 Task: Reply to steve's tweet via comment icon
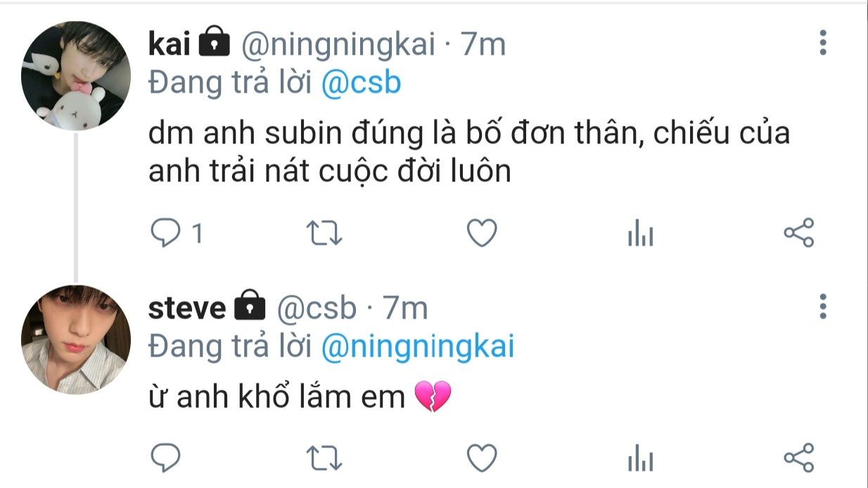click(166, 458)
